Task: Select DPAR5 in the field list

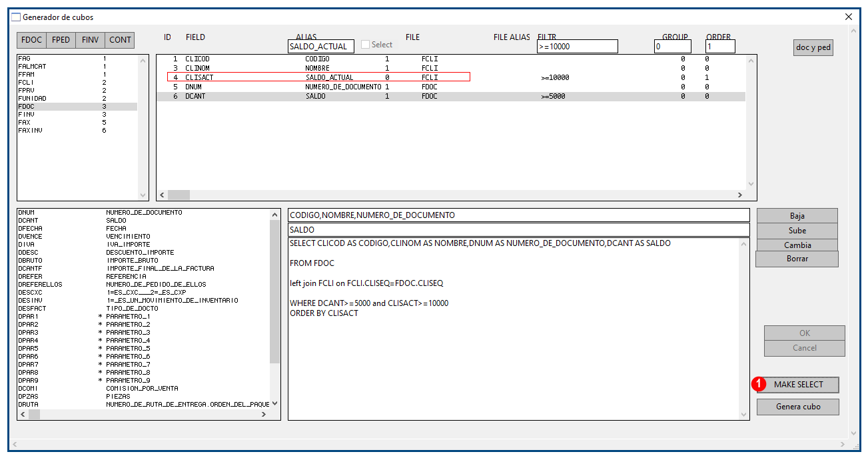Action: [143, 348]
